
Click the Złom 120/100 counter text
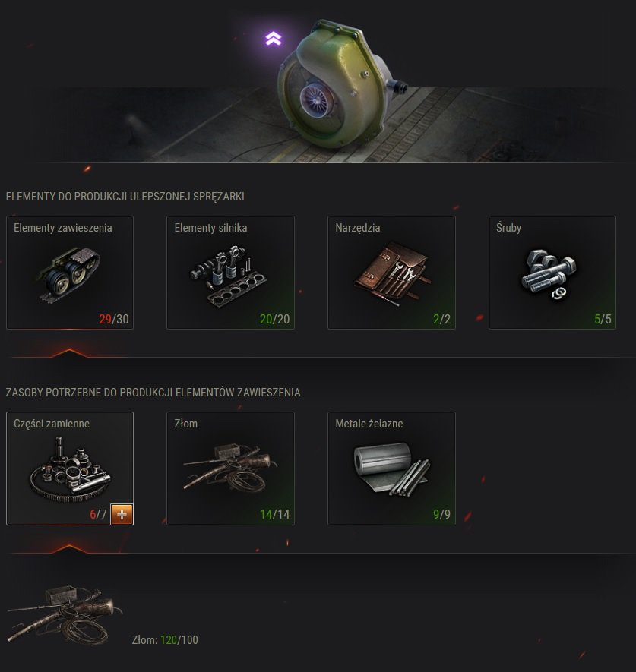tap(165, 640)
